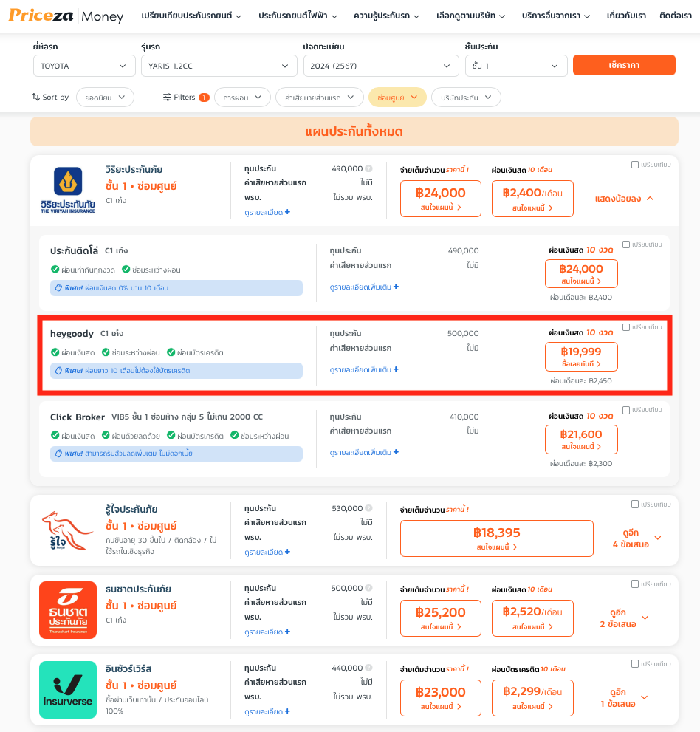Open Viriyah ดูรายละเอียด link
The width and height of the screenshot is (700, 732).
click(x=267, y=213)
